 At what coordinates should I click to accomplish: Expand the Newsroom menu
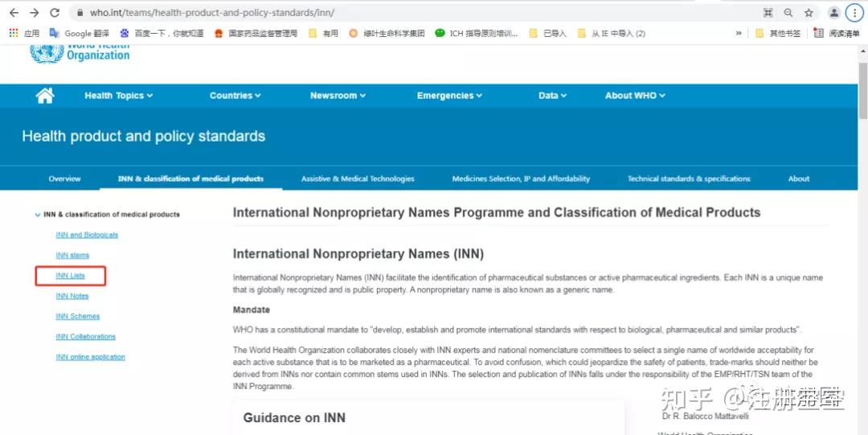coord(338,96)
